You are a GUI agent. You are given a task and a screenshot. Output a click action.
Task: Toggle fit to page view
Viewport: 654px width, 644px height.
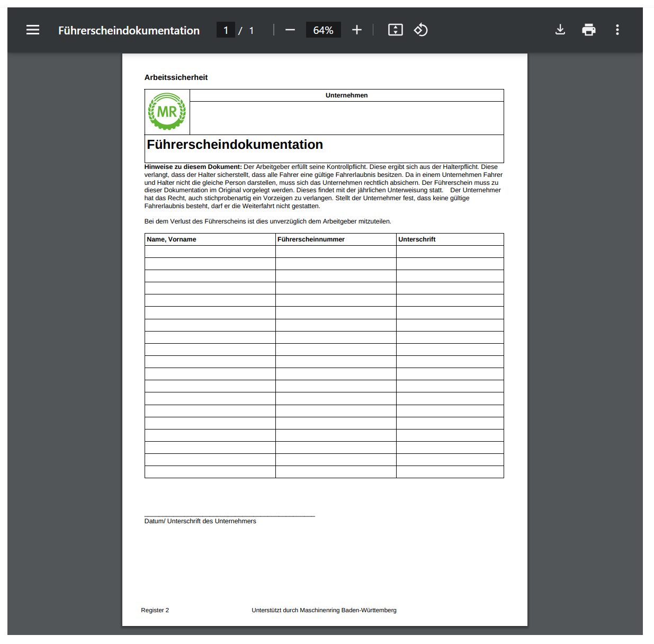click(x=395, y=30)
